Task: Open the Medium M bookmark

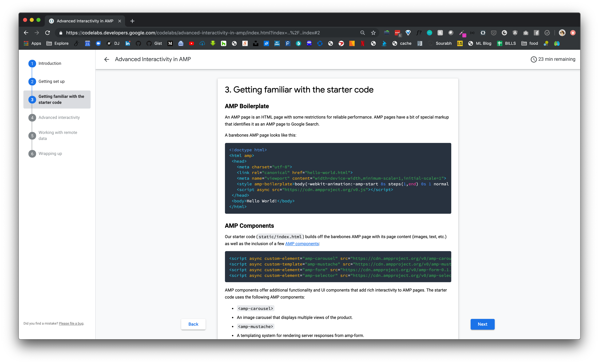Action: [x=170, y=43]
